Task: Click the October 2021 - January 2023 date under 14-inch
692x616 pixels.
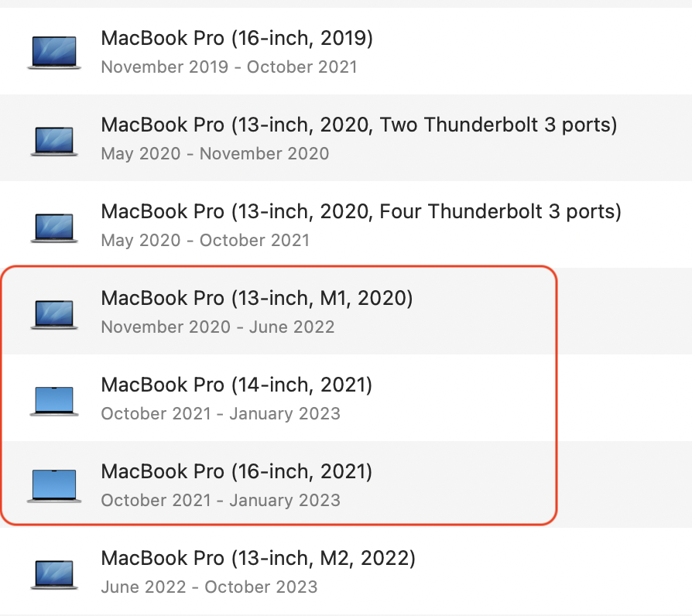Action: click(221, 414)
